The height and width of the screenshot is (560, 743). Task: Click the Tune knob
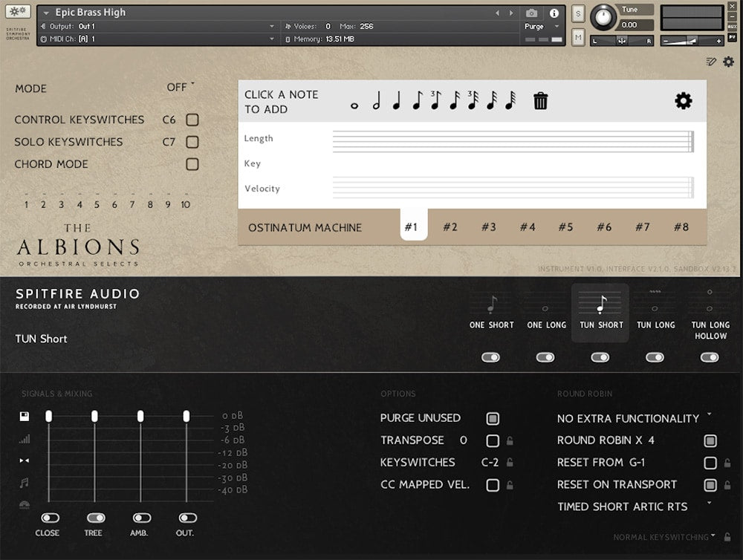(x=603, y=16)
